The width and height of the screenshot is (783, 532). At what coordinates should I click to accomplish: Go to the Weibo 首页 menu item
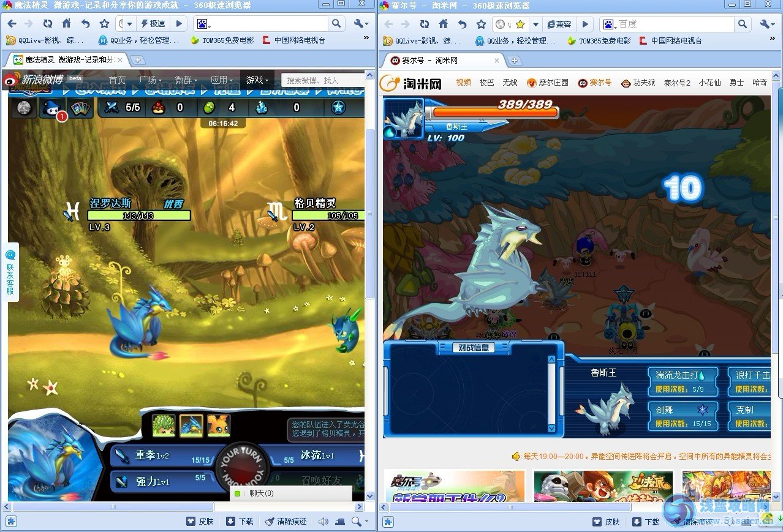(x=117, y=80)
